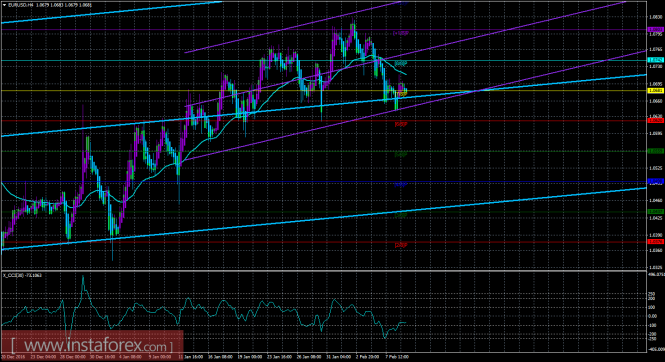Select the bright green price tag on the axis
The image size is (665, 362).
(x=656, y=151)
